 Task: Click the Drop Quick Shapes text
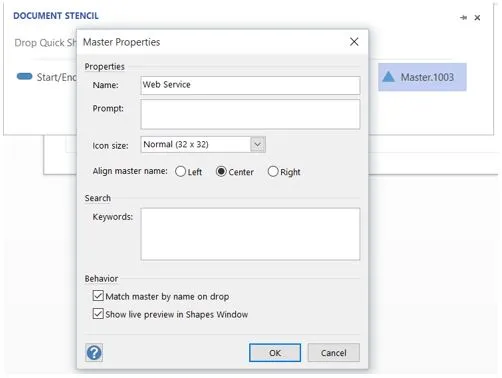coord(46,43)
